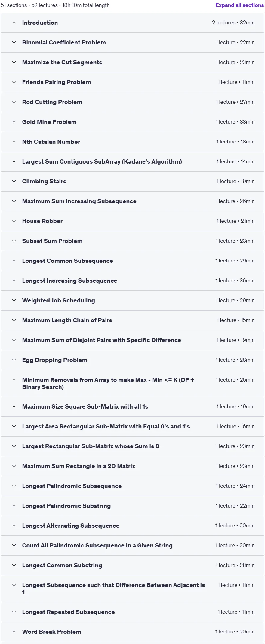Screen dimensions: 265x644
Task: Open the Word Break Problem section
Action: pos(132,632)
